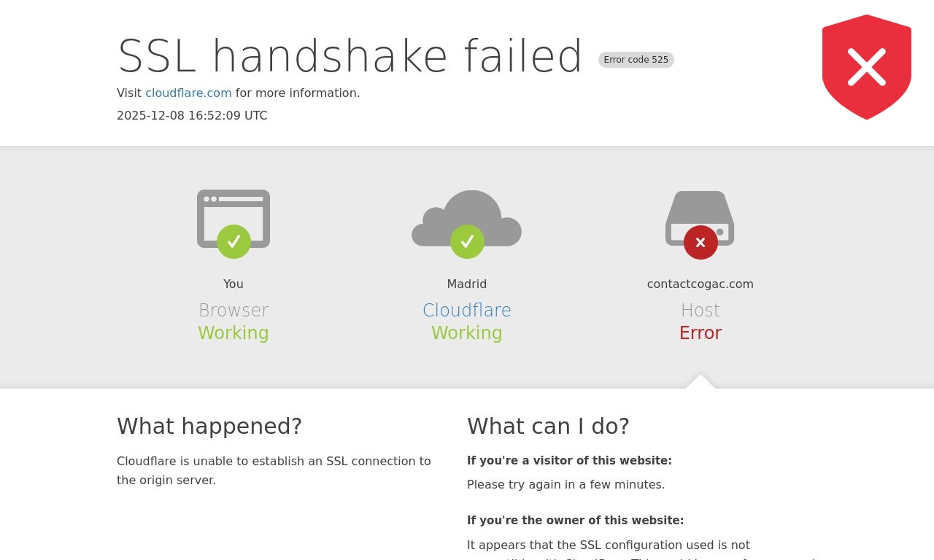Click the 2025-12-08 16:52:09 UTC timestamp

pos(192,116)
